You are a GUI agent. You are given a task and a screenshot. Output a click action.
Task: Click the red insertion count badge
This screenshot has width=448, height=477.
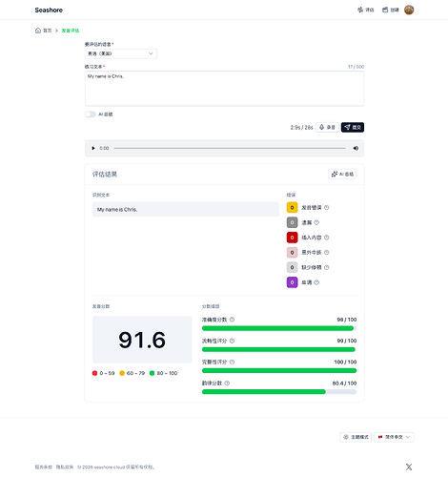[x=293, y=238]
